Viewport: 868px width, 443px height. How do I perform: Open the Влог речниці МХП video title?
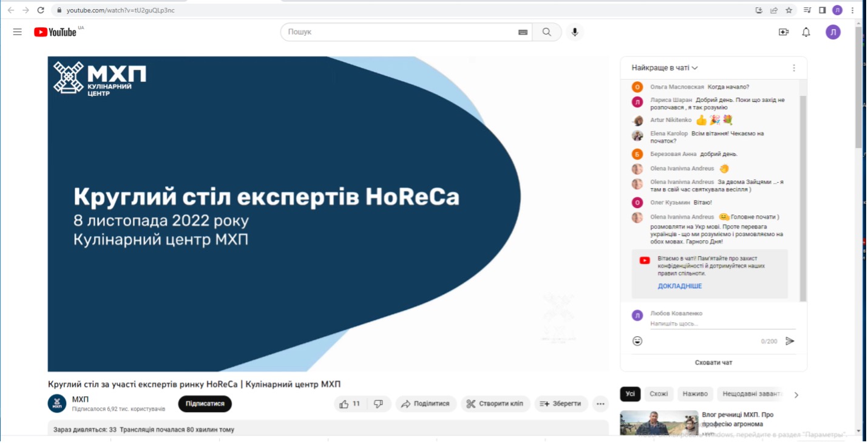737,419
